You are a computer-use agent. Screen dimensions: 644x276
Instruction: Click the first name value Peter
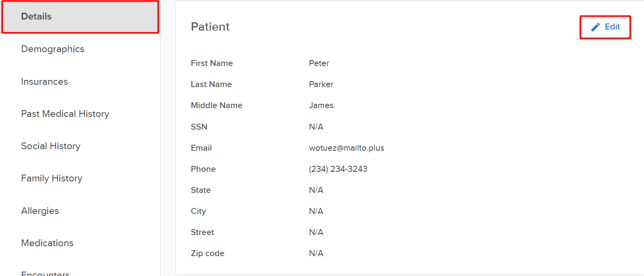click(x=319, y=63)
